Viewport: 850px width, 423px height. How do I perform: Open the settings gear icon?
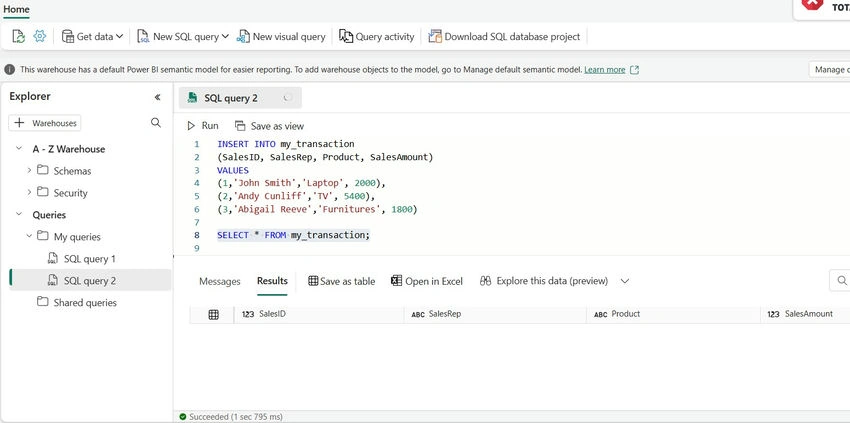tap(40, 36)
